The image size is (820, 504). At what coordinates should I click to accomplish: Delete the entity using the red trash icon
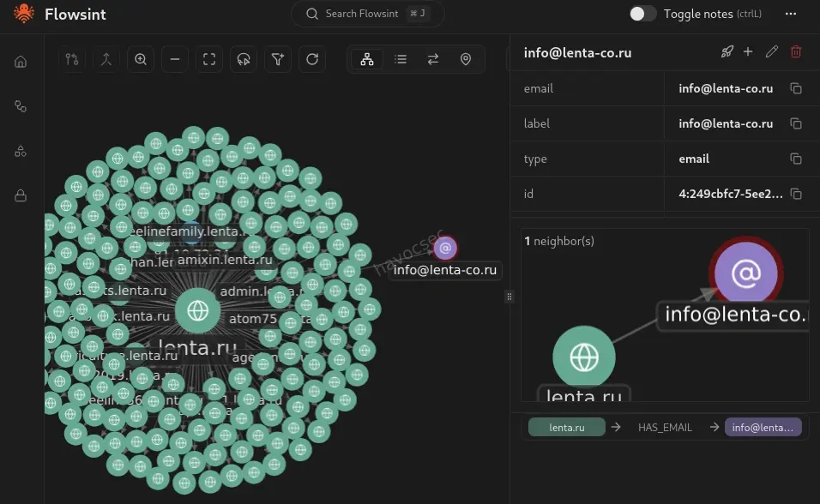pos(796,51)
